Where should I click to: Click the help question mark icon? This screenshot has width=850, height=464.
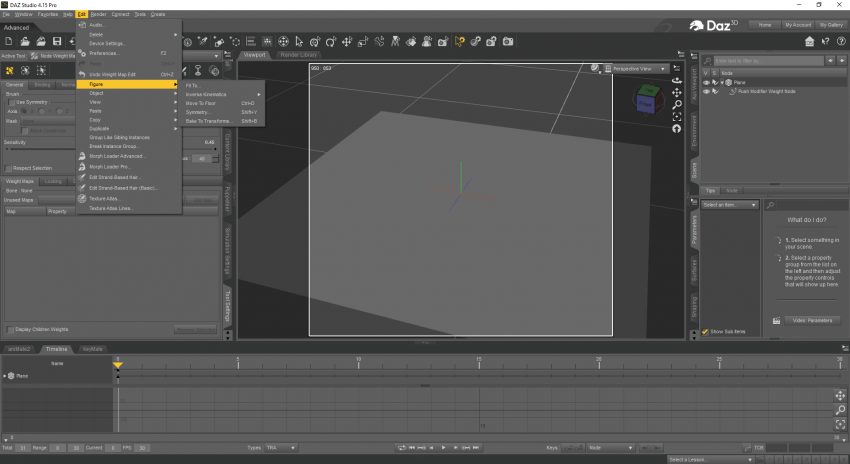[841, 41]
